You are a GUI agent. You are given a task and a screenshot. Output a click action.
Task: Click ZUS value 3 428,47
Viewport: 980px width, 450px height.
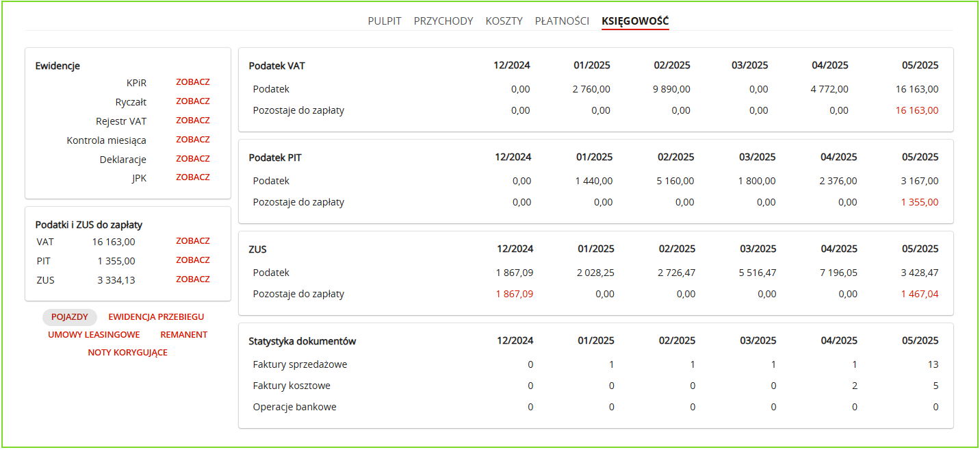[x=920, y=273]
